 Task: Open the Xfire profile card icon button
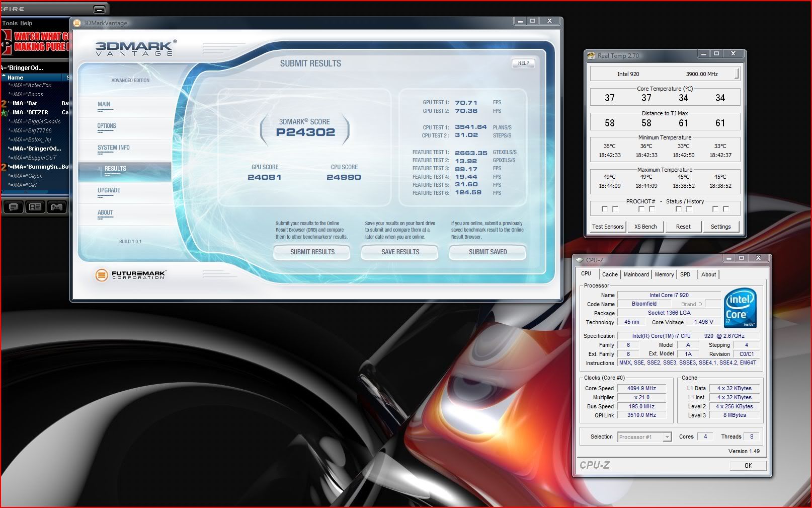click(x=35, y=206)
